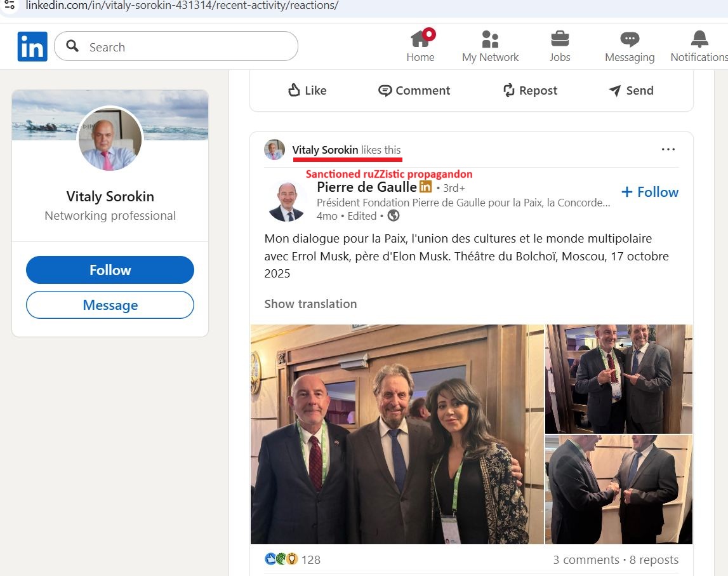Open LinkedIn Messaging
The width and height of the screenshot is (728, 576).
[x=629, y=46]
